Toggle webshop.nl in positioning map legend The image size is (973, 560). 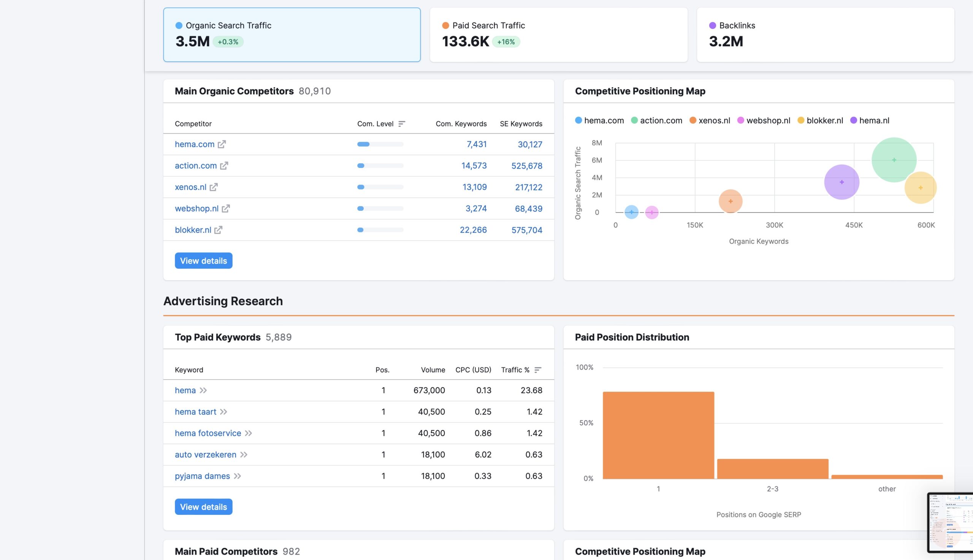764,120
